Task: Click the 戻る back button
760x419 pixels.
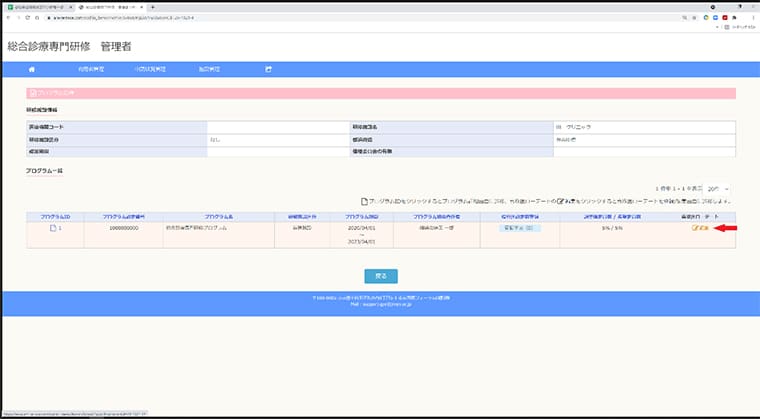Action: point(381,276)
